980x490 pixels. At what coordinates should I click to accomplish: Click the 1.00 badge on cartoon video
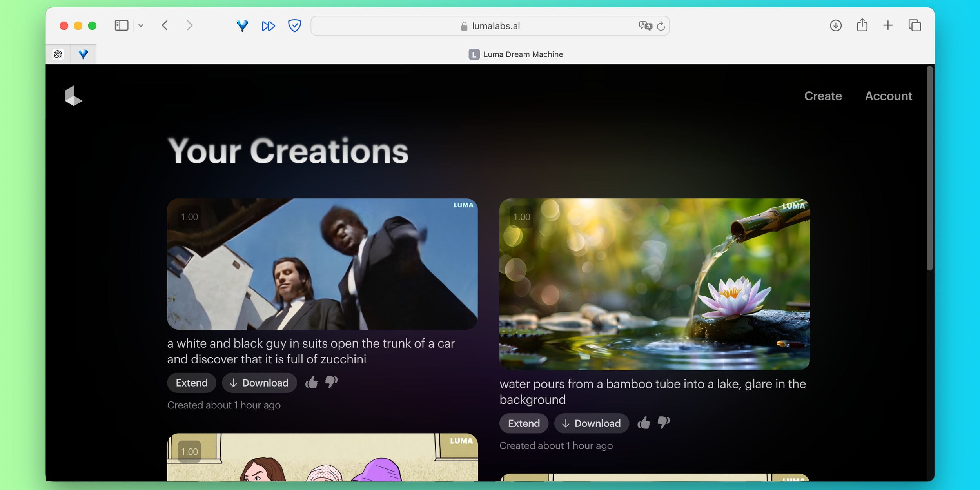tap(189, 452)
